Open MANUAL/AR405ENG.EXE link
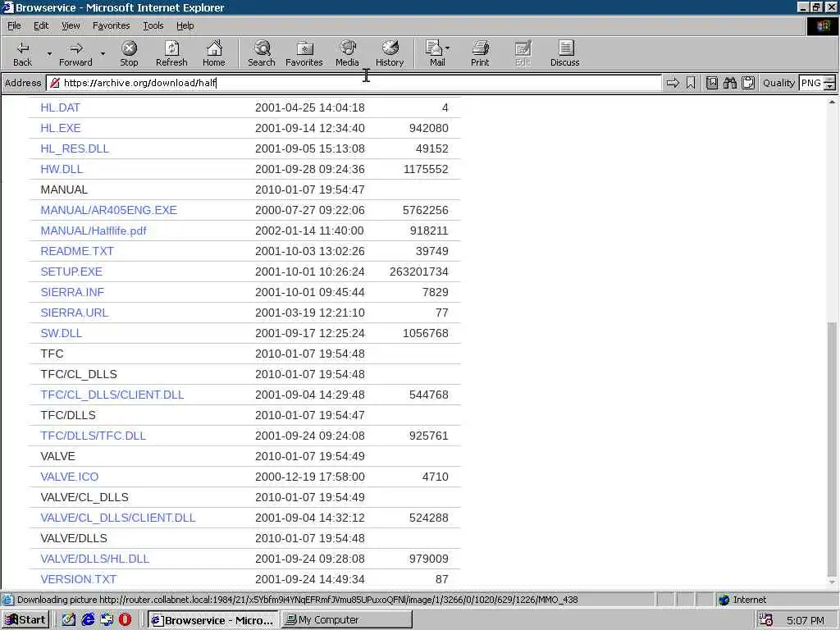This screenshot has width=840, height=630. (109, 210)
